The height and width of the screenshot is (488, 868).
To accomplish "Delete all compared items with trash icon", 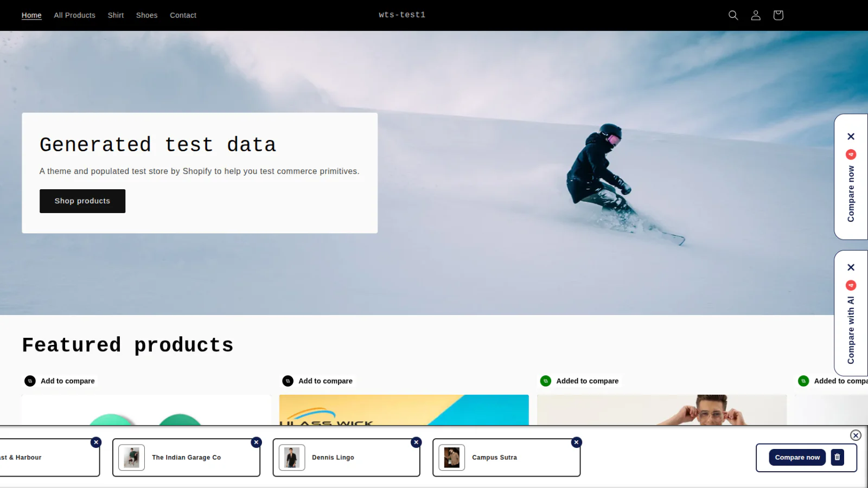I will (837, 457).
